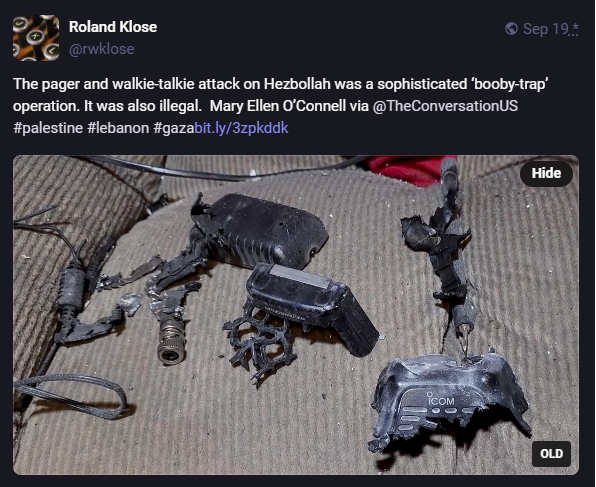Open the @rwklose handle profile
596x487 pixels.
point(101,49)
